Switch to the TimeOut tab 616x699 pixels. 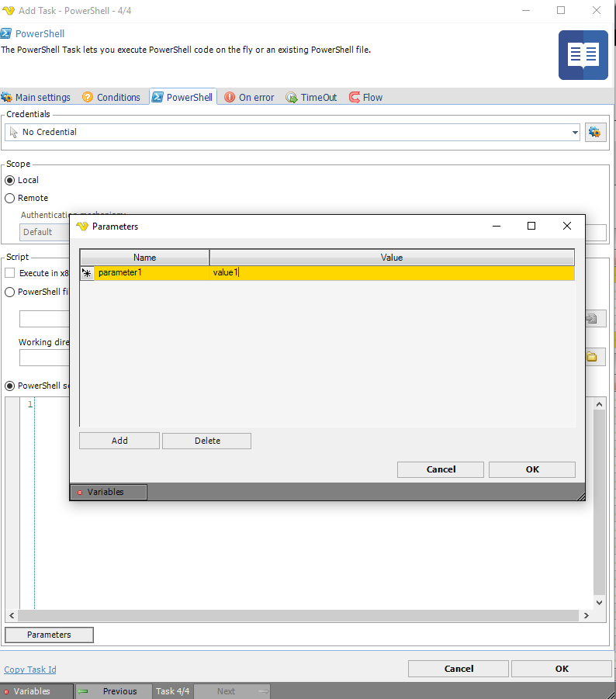pyautogui.click(x=311, y=97)
